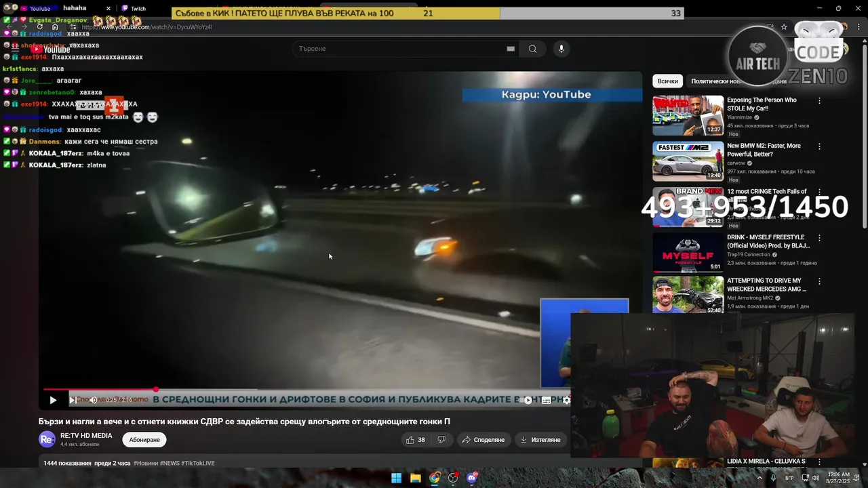Open OBS Studio from taskbar
868x488 pixels.
[453, 478]
